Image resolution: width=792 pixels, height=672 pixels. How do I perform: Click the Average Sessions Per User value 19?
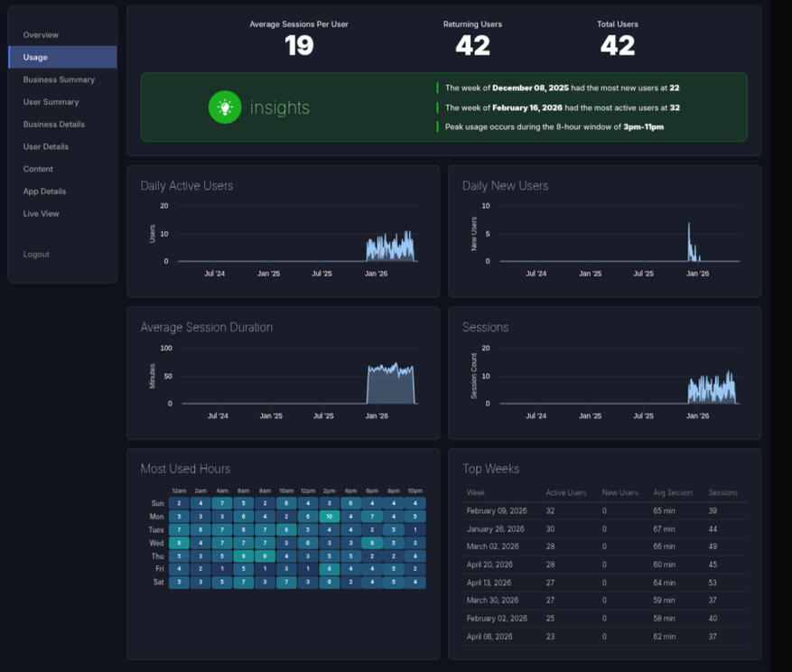coord(299,45)
